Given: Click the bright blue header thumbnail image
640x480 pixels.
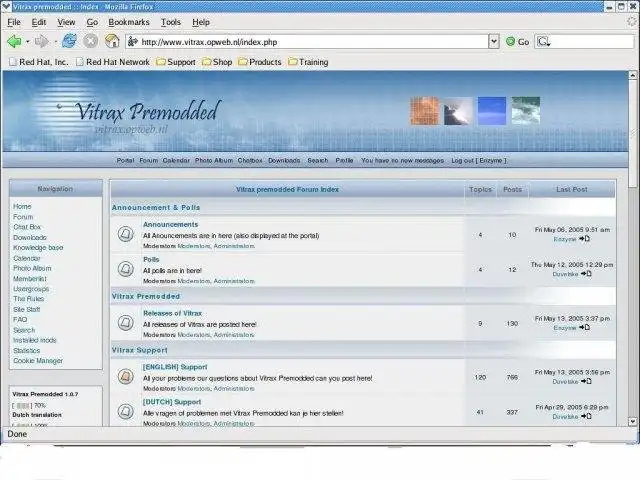Looking at the screenshot, I should coord(492,111).
